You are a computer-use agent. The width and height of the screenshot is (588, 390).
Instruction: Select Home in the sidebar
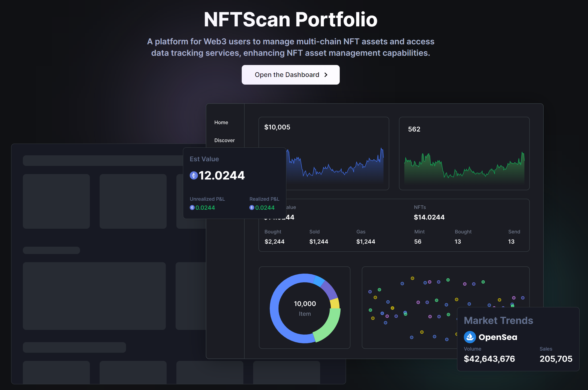tap(221, 122)
